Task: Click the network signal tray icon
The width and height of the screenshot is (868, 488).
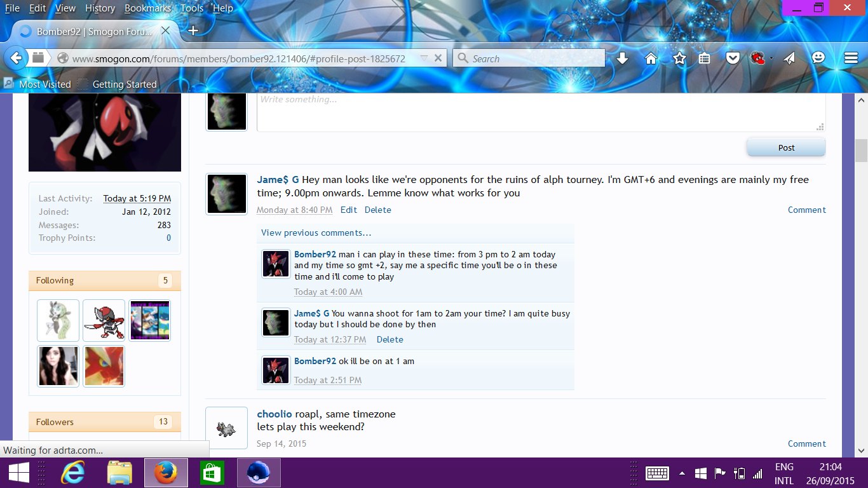Action: 757,473
